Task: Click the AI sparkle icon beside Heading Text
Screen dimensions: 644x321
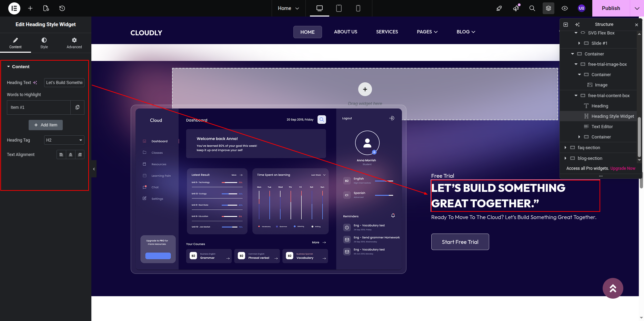Action: click(35, 83)
